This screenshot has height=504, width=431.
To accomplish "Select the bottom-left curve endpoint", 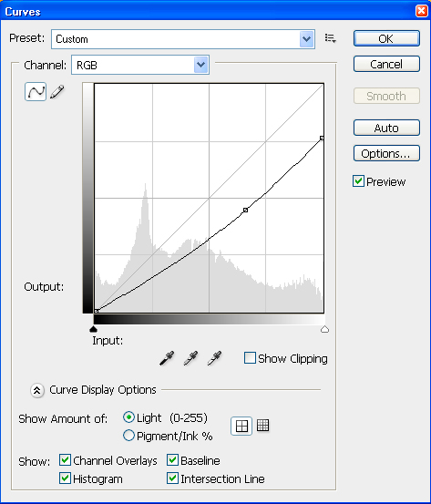I will [96, 311].
